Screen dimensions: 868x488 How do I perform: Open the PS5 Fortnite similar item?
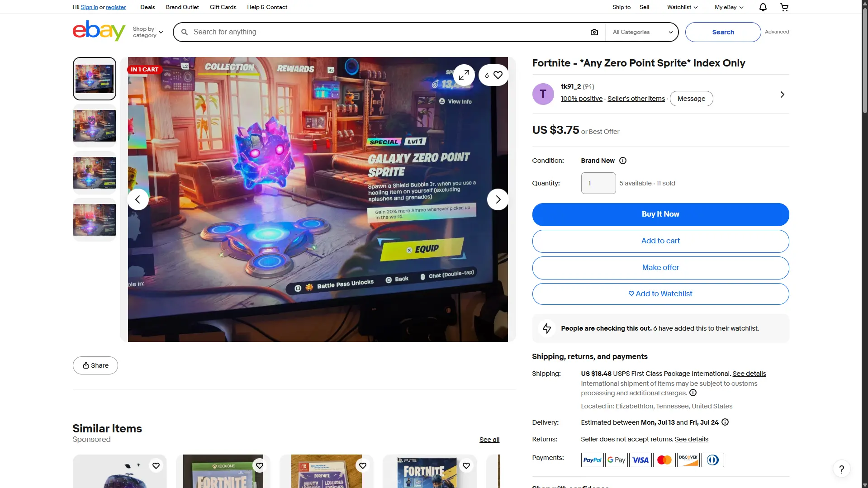click(x=430, y=471)
